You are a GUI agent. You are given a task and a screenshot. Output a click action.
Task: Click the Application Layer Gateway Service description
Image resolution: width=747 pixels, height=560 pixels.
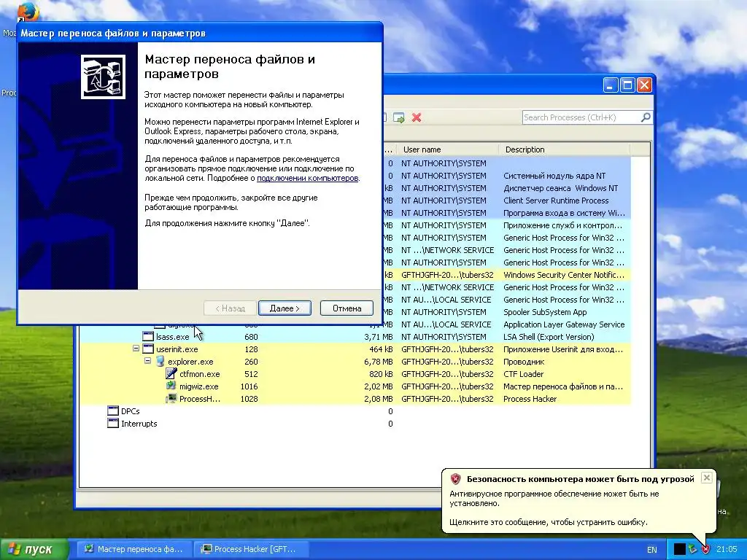(564, 324)
